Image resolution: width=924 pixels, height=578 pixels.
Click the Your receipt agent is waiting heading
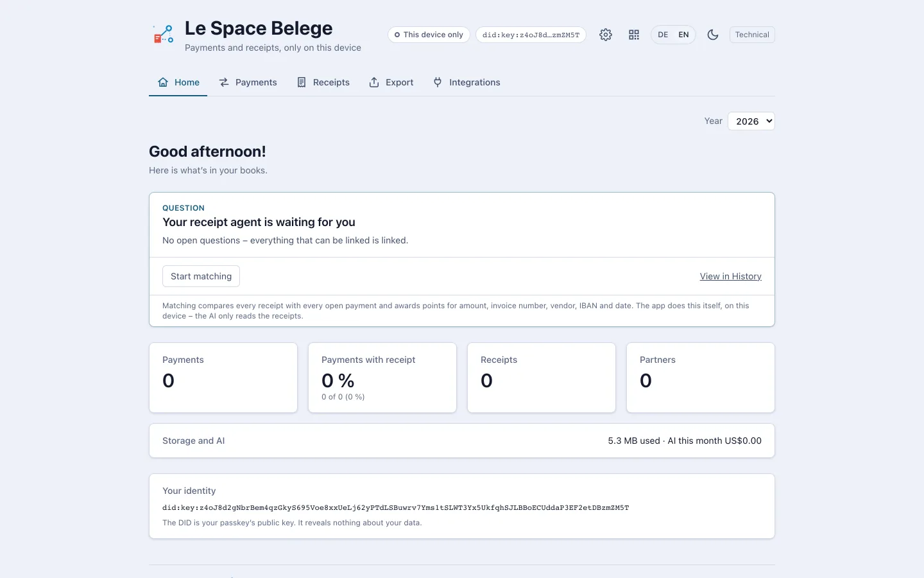point(259,222)
